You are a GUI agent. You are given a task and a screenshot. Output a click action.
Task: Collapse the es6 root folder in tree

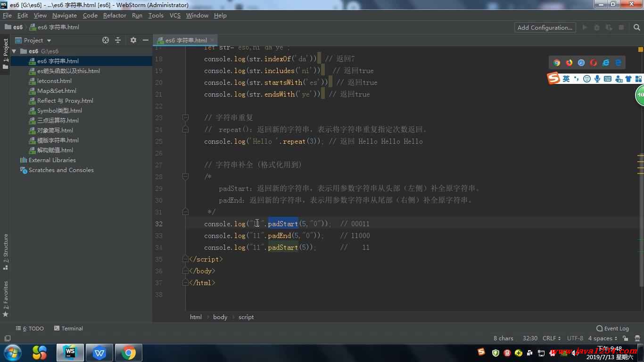[x=14, y=51]
